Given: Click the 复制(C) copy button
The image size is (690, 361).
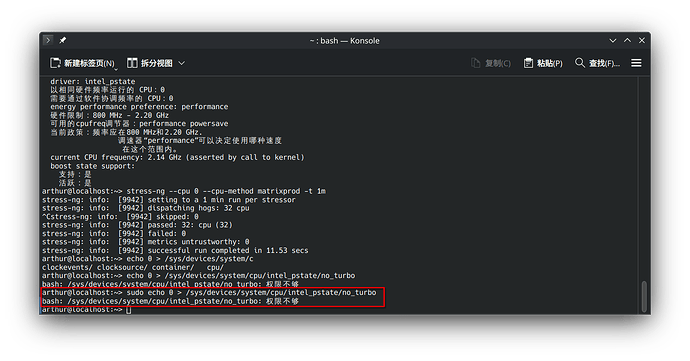Looking at the screenshot, I should [491, 63].
